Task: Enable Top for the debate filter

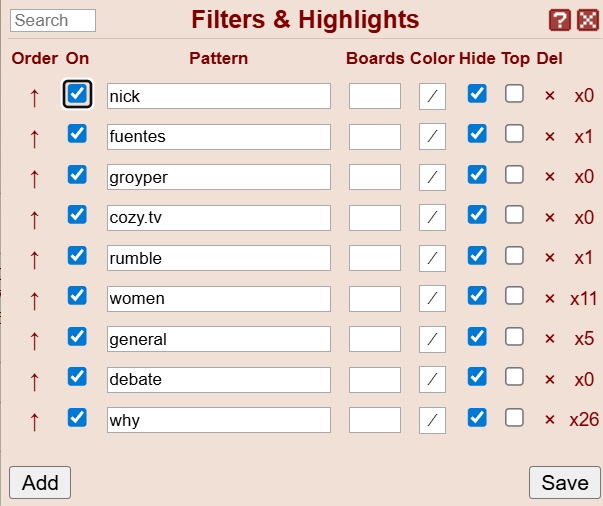Action: [515, 376]
